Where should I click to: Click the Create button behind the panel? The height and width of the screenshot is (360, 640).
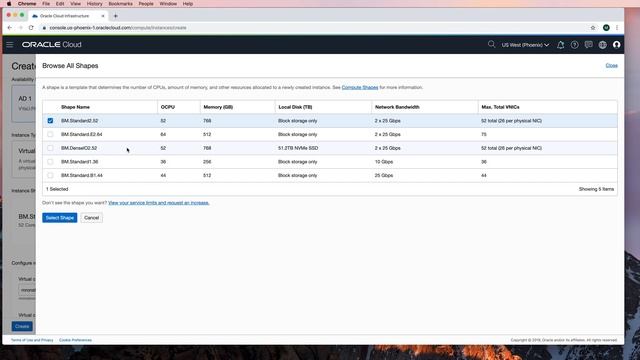tap(22, 327)
